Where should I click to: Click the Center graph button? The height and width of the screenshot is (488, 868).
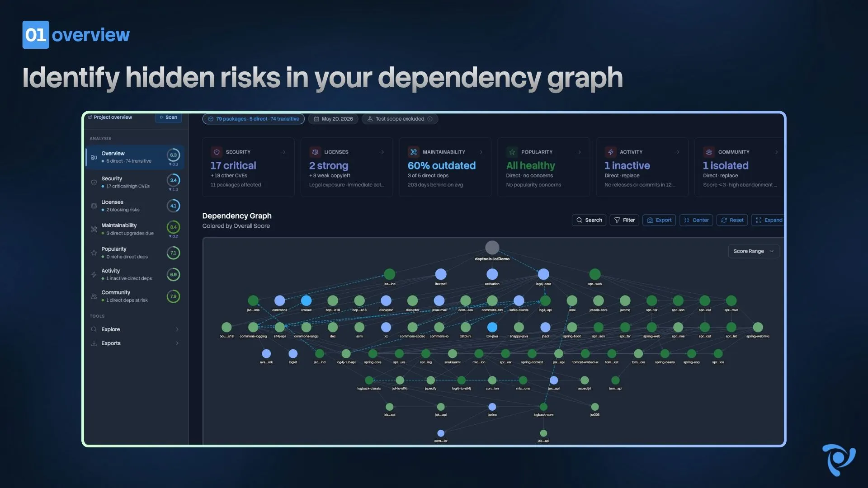tap(696, 220)
